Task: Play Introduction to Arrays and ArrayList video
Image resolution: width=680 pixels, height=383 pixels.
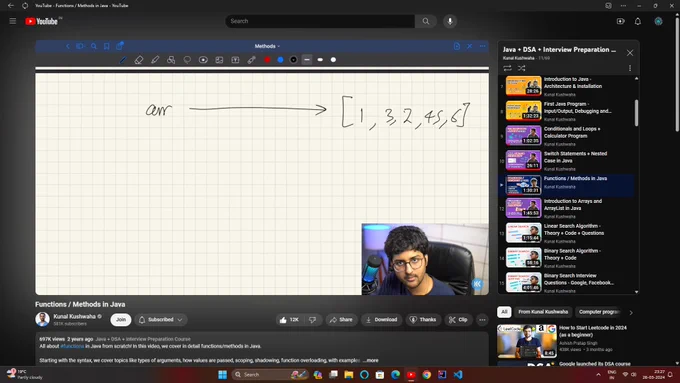Action: tap(566, 208)
